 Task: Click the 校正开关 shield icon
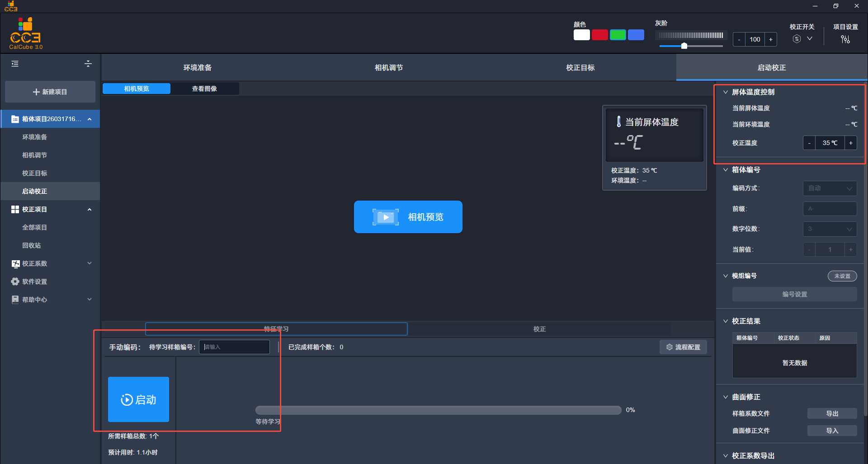click(797, 39)
